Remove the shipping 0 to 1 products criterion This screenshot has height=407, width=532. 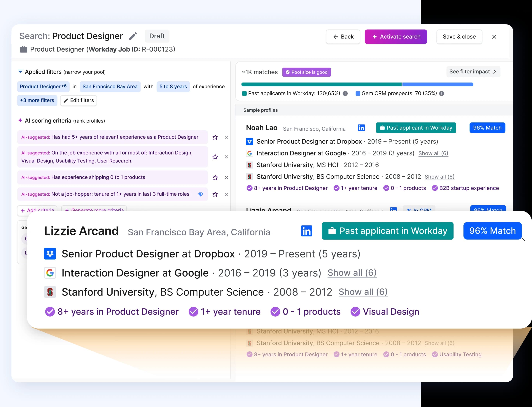pyautogui.click(x=226, y=178)
